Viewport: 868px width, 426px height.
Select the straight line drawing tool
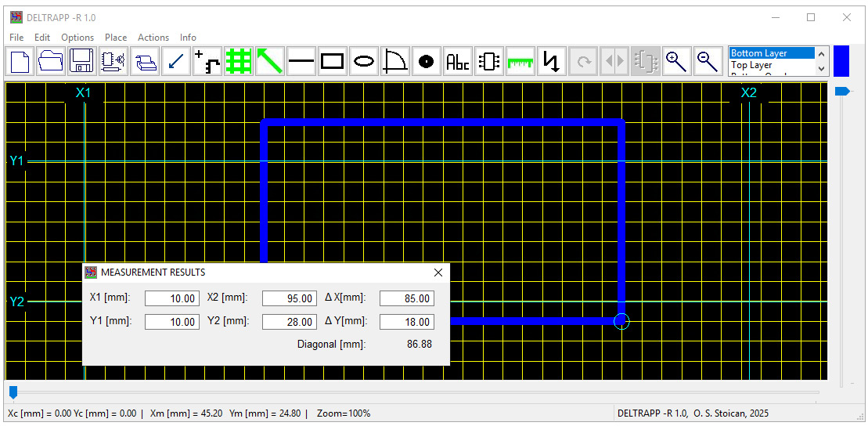[301, 61]
